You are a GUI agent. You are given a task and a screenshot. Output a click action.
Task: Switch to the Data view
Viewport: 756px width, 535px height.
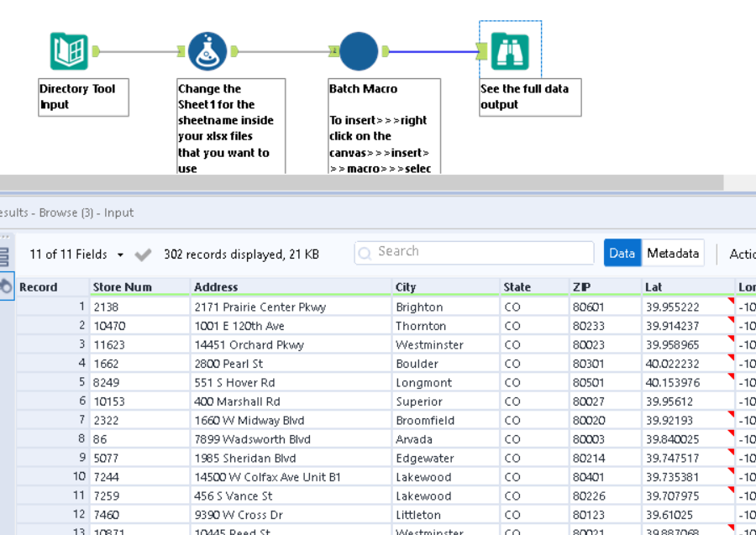(622, 253)
